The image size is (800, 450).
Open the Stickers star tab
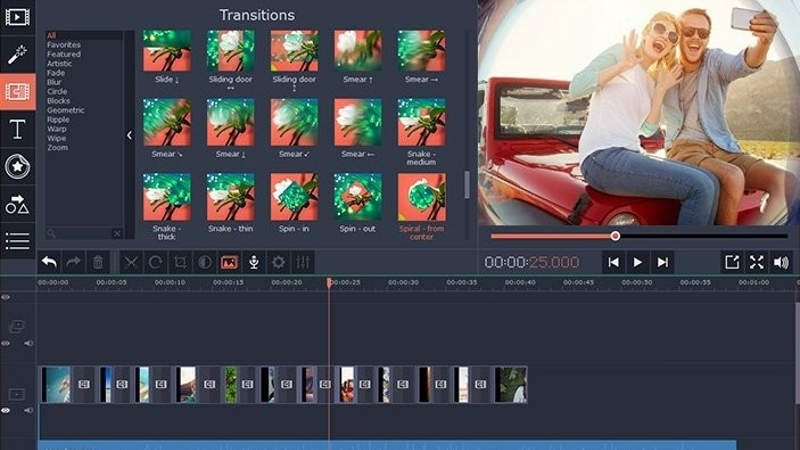17,166
